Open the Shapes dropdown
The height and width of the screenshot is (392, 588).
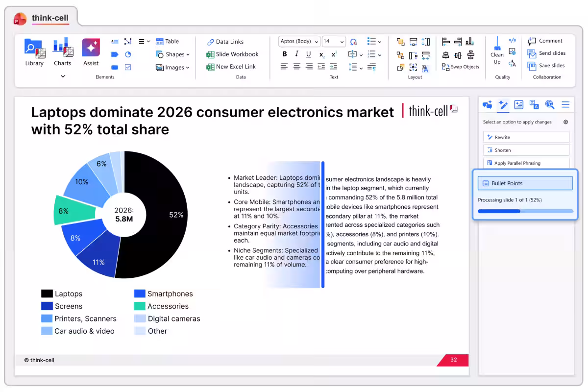(x=172, y=54)
